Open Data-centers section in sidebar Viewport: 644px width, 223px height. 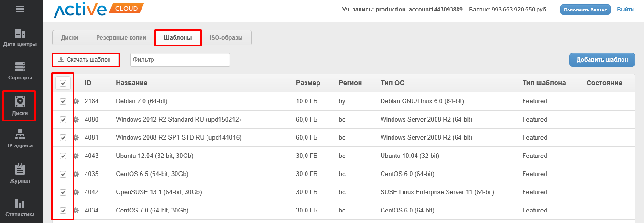point(20,38)
